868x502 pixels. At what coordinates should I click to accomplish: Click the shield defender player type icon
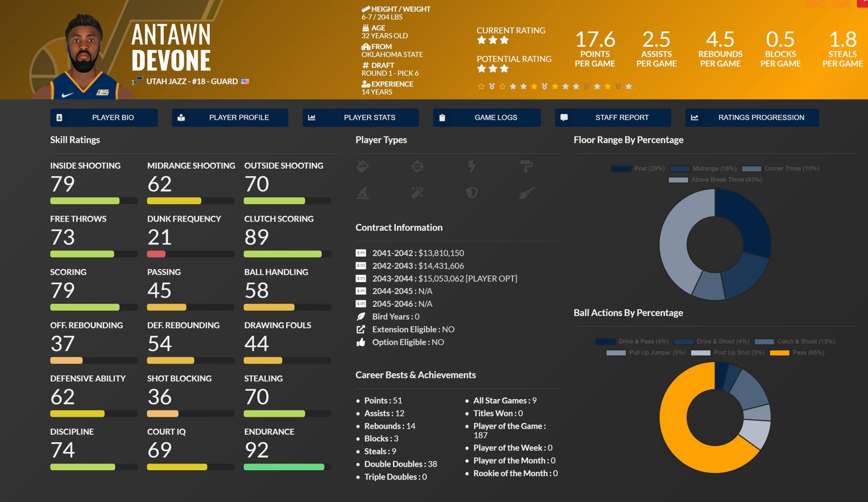coord(471,193)
